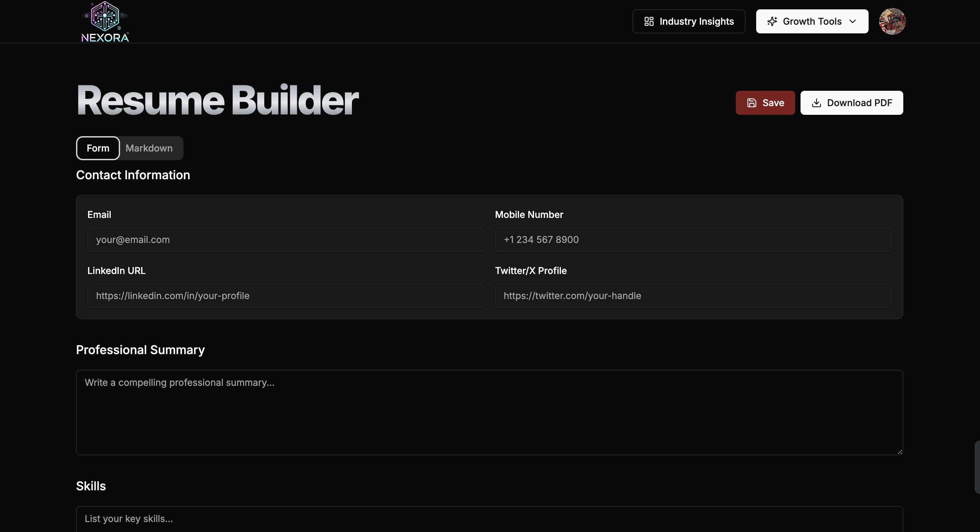Image resolution: width=980 pixels, height=532 pixels.
Task: Open the Industry Insights page
Action: pos(696,21)
